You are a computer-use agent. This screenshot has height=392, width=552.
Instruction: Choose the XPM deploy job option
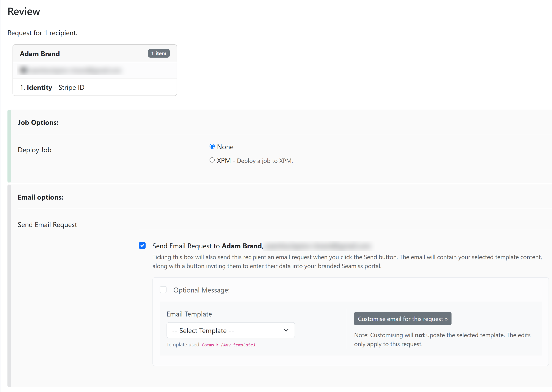[212, 160]
